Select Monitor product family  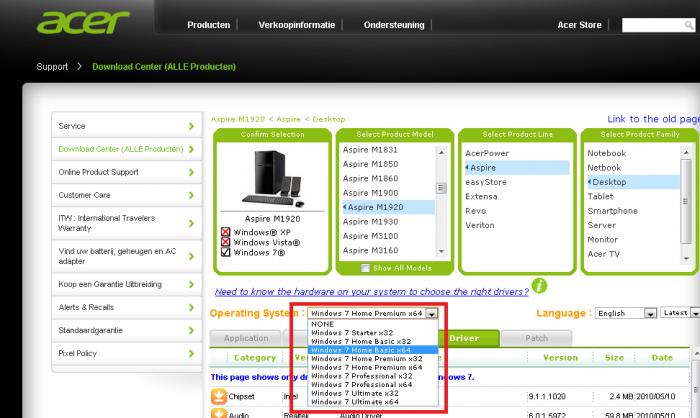click(603, 239)
